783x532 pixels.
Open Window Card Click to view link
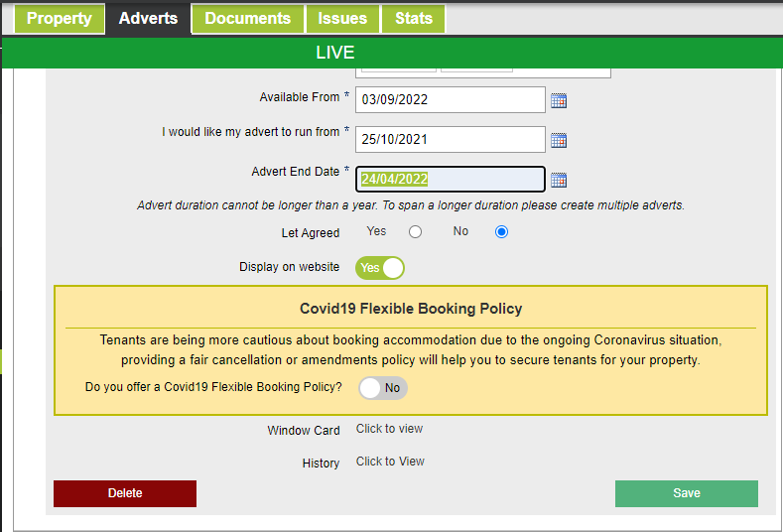coord(389,429)
